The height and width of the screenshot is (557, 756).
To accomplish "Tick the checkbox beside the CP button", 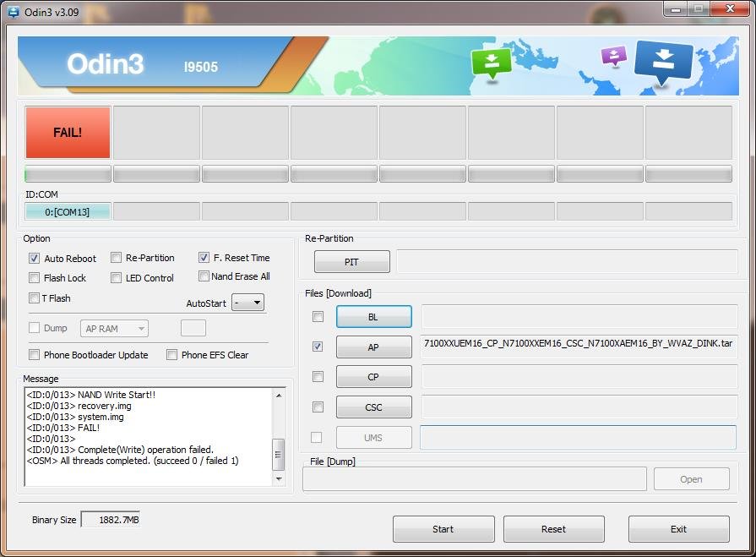I will (x=318, y=376).
